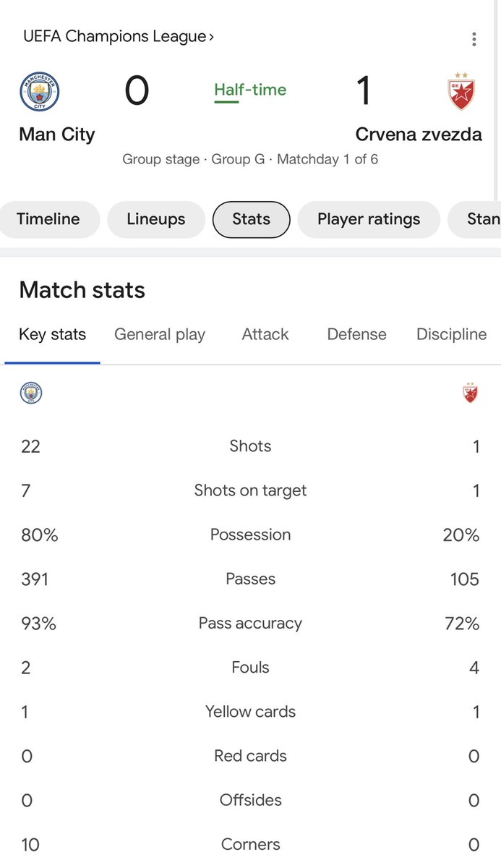Viewport: 501px width, 868px height.
Task: Open the Defense stats tab
Action: (x=356, y=334)
